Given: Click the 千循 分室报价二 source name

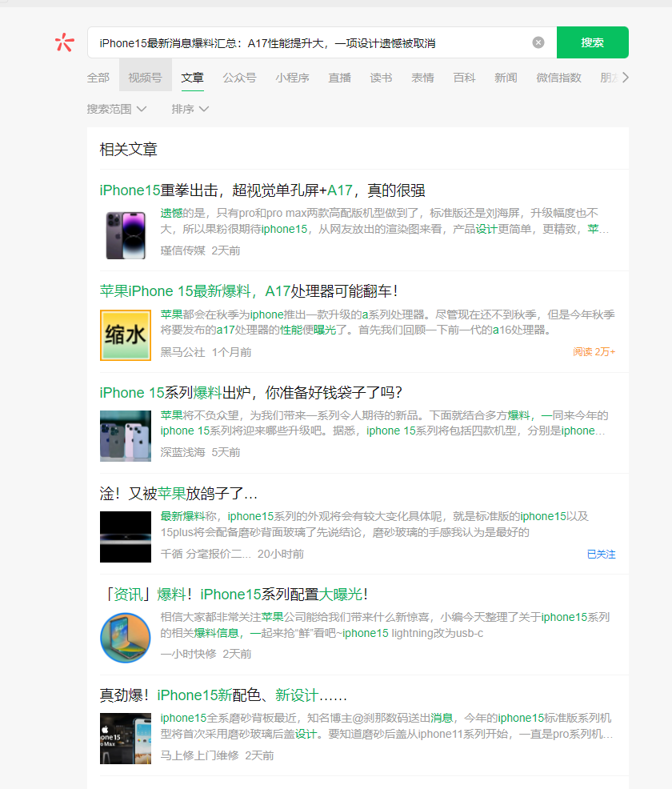Looking at the screenshot, I should tap(206, 554).
